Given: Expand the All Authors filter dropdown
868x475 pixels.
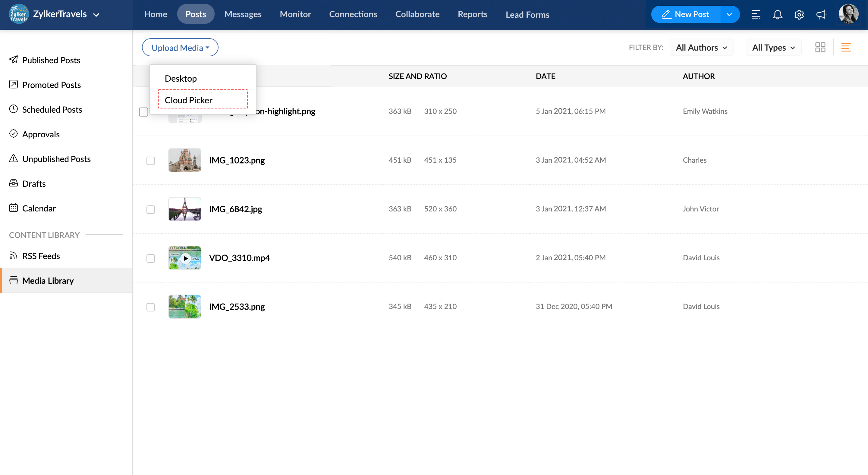Looking at the screenshot, I should pos(701,48).
